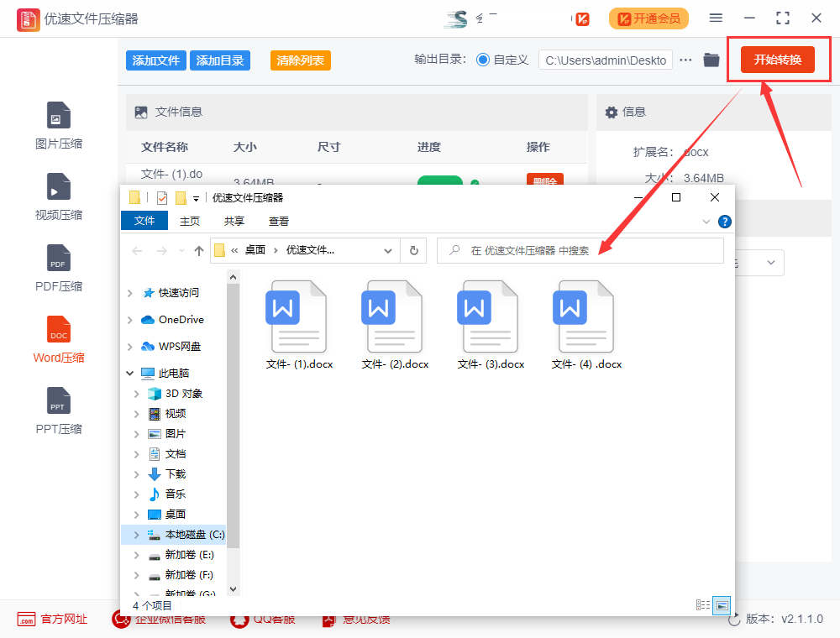Screen dimensions: 840x638
Task: Click the search box 在 优速文件压缩器 中搜索
Action: point(580,250)
